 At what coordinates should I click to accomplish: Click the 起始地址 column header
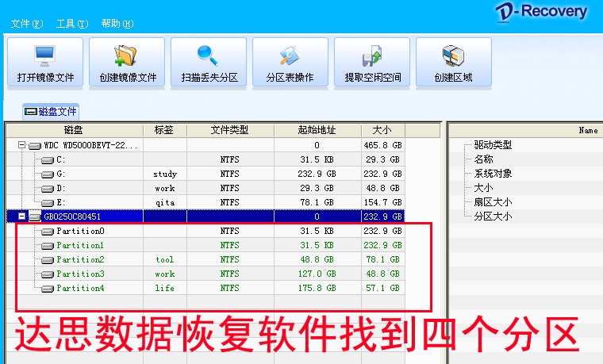(317, 130)
